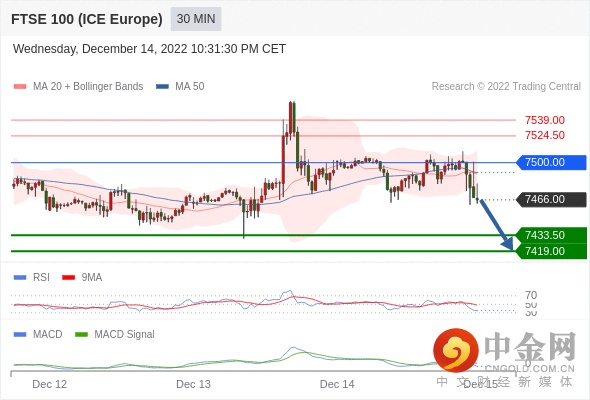
Task: Click the FTSE 100 (ICE Europe) title
Action: pos(87,19)
